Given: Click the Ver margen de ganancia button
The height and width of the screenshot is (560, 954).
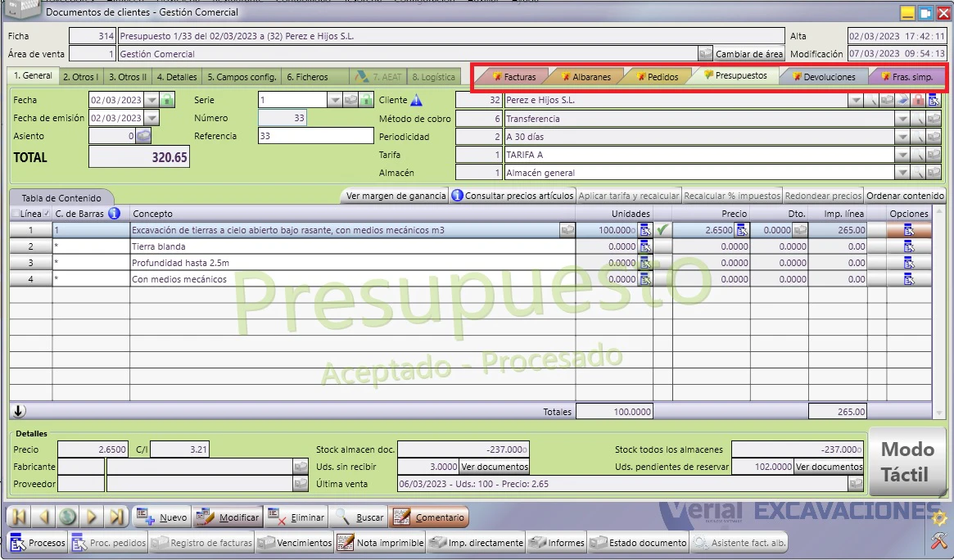Looking at the screenshot, I should point(396,196).
